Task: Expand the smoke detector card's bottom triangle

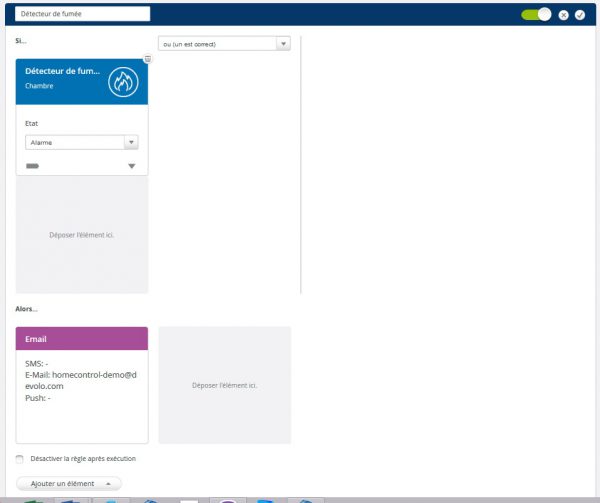Action: tap(132, 166)
